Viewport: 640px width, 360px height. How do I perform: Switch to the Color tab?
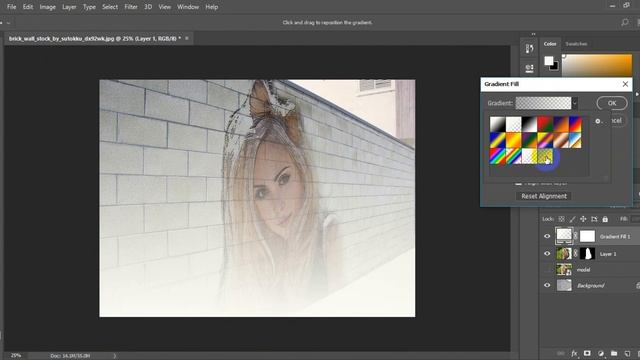click(x=550, y=44)
